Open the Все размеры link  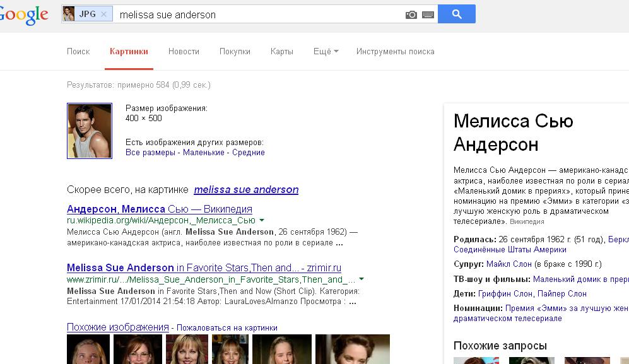tap(150, 153)
